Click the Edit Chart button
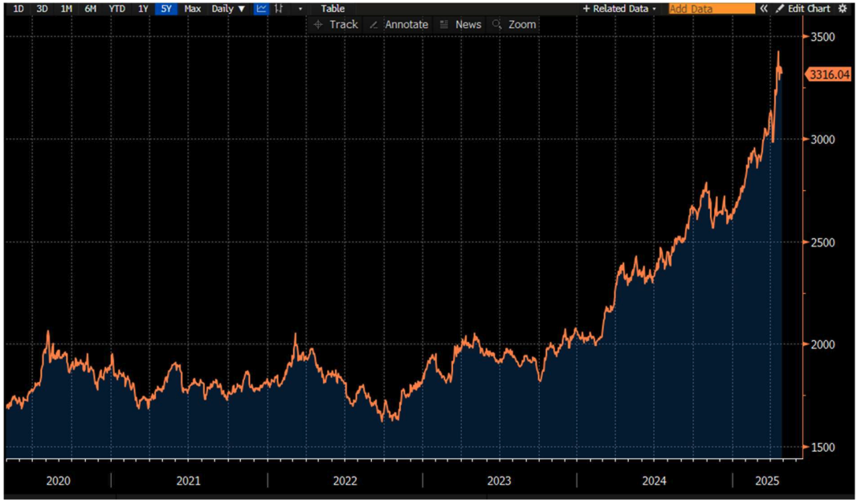The height and width of the screenshot is (504, 861). [x=803, y=9]
